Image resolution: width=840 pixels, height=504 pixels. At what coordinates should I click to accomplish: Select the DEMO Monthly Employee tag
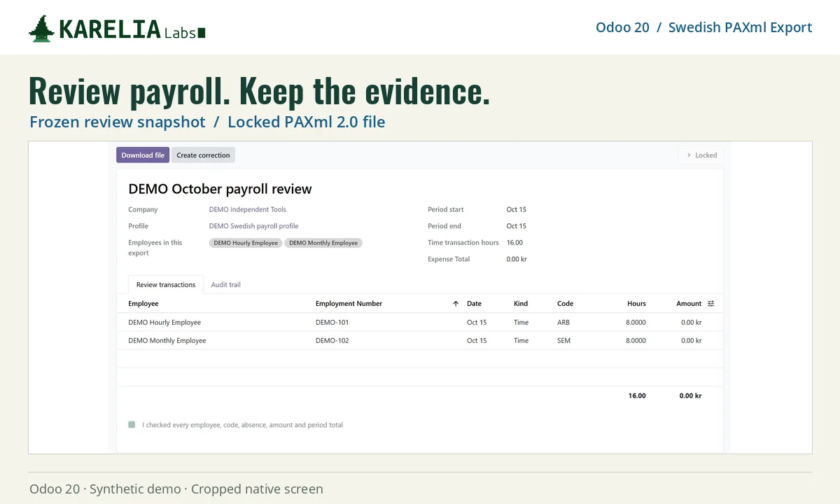point(323,243)
